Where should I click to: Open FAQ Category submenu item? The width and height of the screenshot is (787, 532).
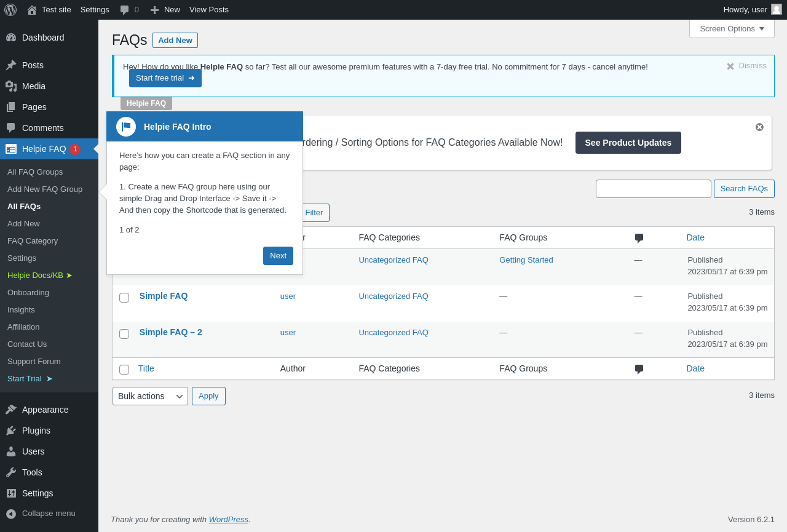pos(33,240)
